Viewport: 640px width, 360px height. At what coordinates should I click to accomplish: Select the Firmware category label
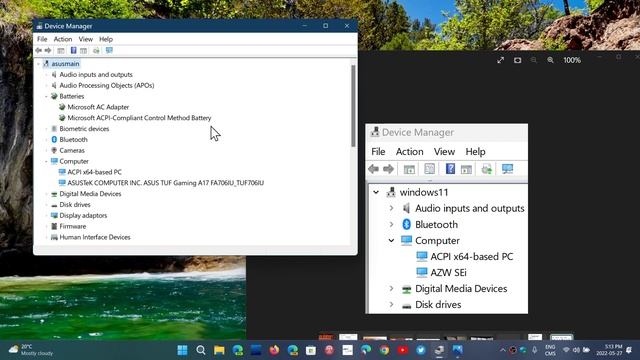coord(73,226)
